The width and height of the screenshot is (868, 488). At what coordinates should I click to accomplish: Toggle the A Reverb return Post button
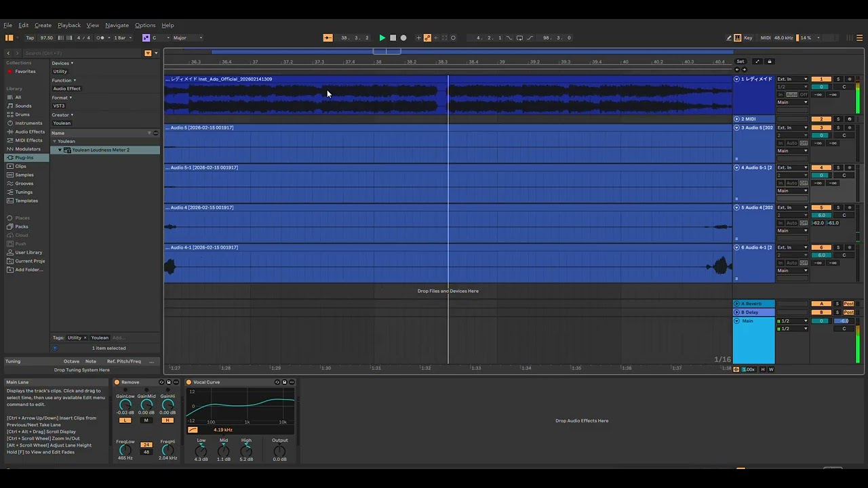coord(848,304)
